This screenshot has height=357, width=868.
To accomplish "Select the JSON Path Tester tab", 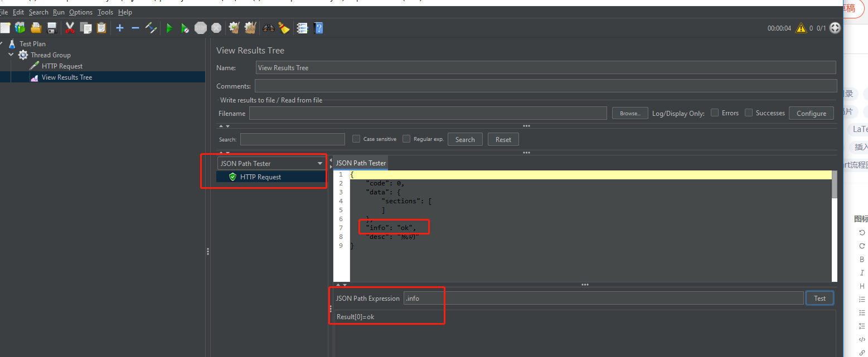I will coord(361,163).
